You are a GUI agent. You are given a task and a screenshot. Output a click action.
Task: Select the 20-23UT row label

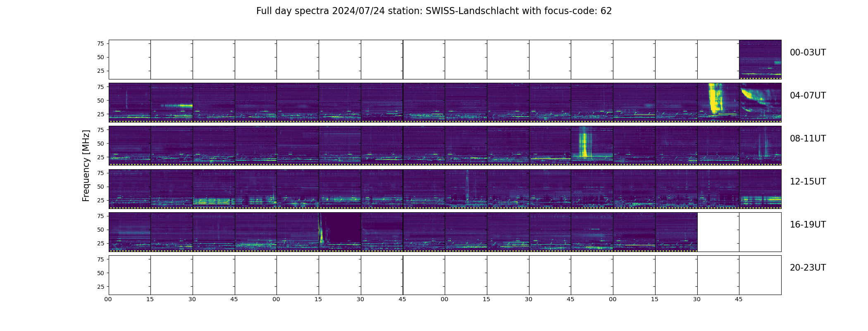pyautogui.click(x=808, y=268)
